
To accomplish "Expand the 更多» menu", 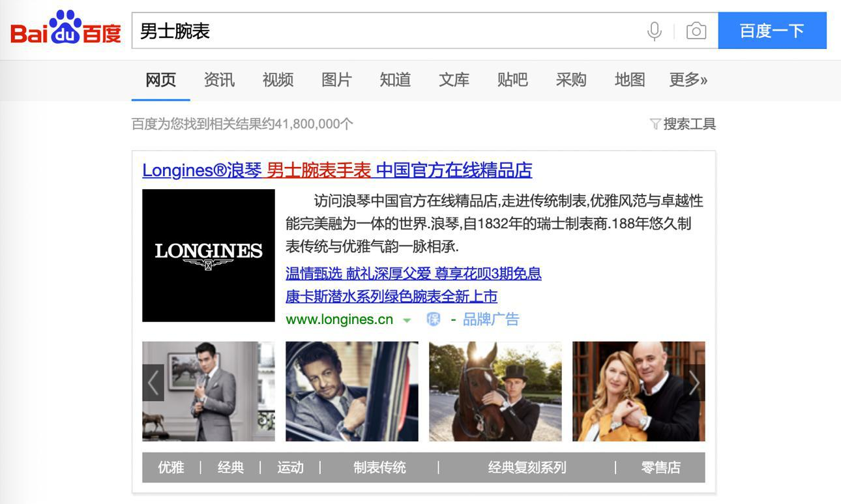I will click(x=688, y=80).
